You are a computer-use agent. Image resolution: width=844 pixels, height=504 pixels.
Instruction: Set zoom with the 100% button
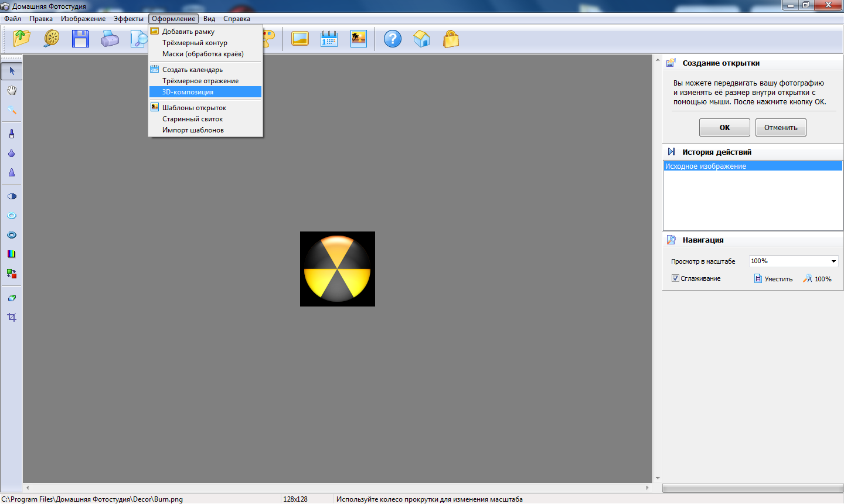coord(818,279)
